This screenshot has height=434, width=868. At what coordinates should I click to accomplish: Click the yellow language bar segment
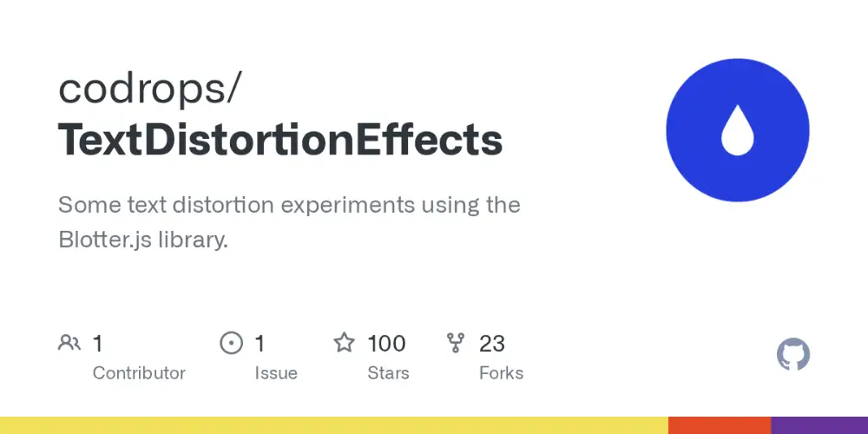(334, 425)
